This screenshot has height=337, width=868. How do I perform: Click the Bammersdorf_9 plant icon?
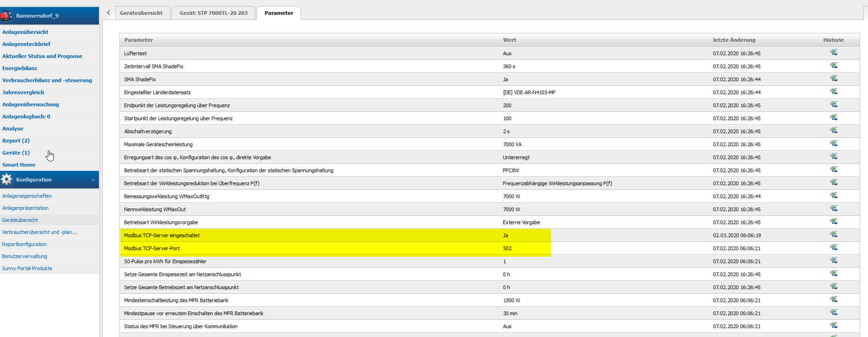(7, 15)
